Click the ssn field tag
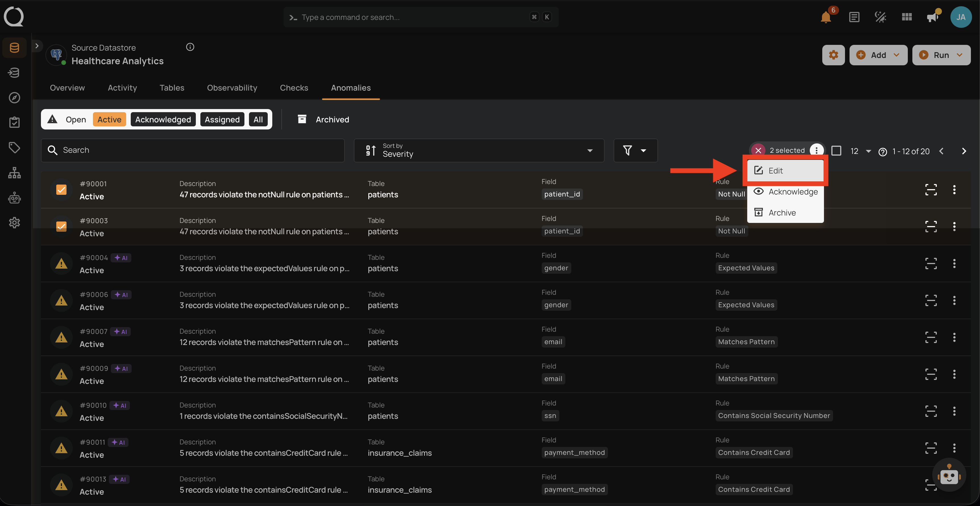Screen dimensions: 980x506 [550, 415]
